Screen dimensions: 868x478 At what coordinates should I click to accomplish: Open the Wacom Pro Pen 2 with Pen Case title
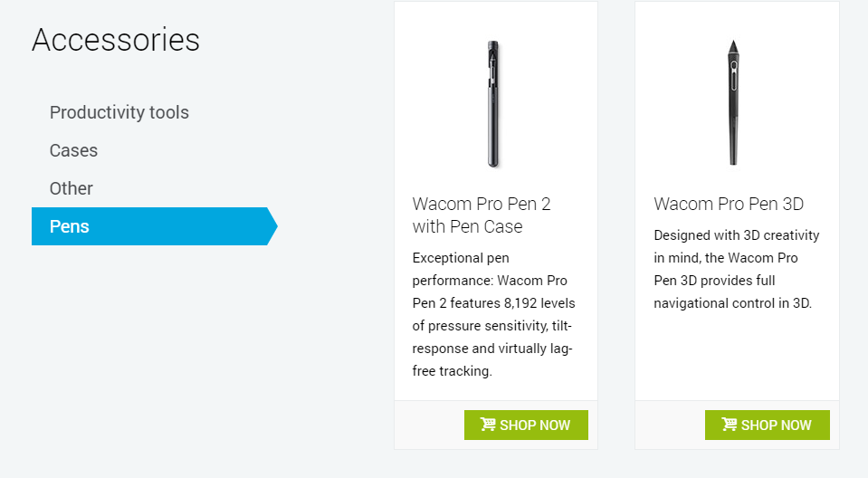click(x=482, y=215)
